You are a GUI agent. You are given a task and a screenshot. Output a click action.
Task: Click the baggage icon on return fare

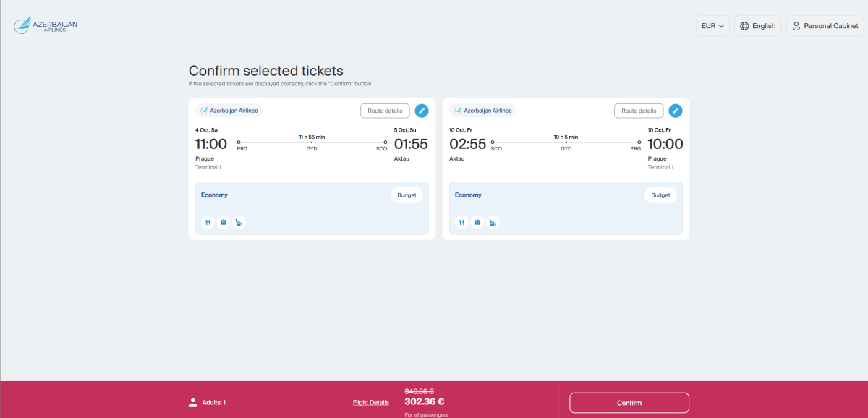tap(477, 223)
